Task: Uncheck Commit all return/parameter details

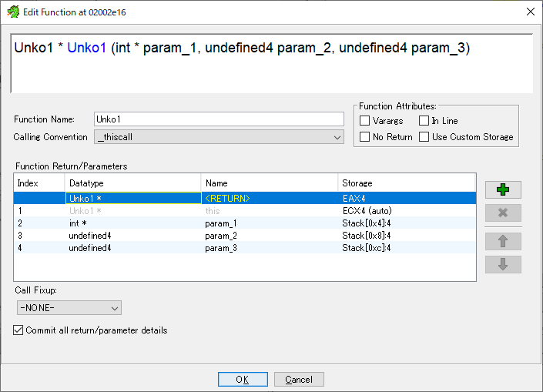Action: coord(18,330)
